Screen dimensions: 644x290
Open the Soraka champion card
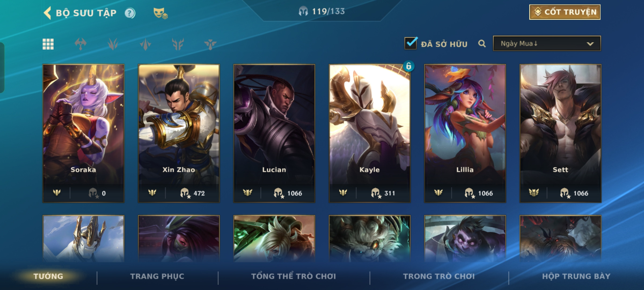(x=83, y=133)
